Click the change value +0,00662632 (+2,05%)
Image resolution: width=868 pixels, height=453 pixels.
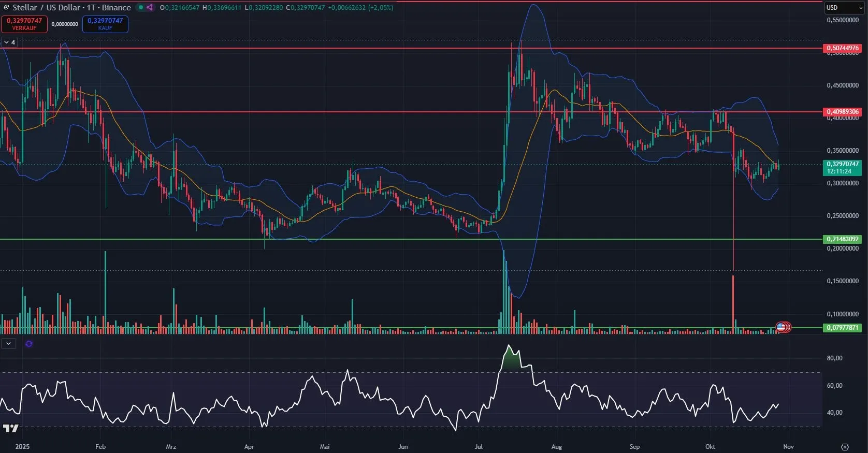[360, 8]
